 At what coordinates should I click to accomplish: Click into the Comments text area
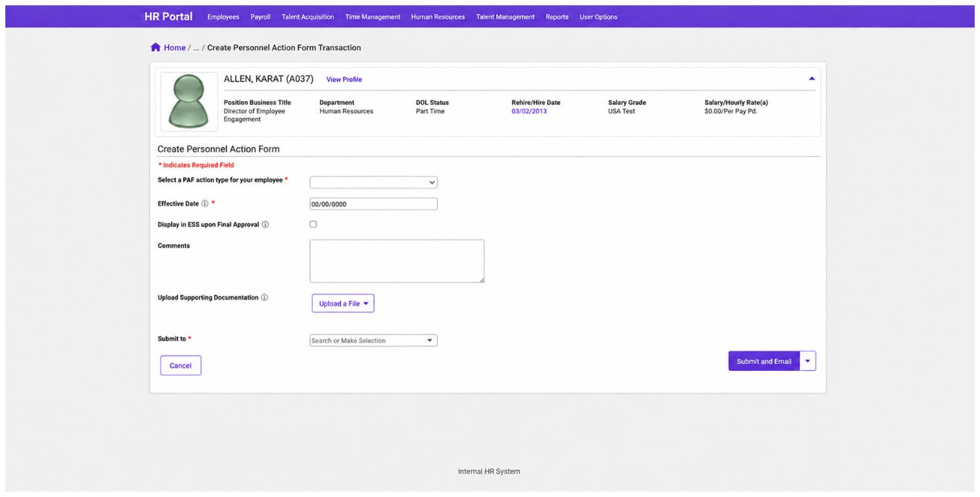point(397,261)
